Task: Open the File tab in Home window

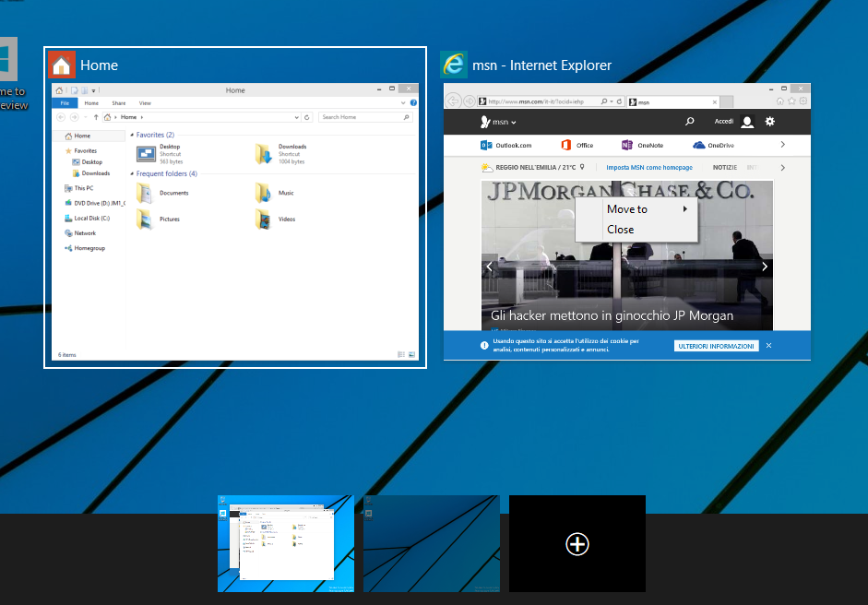Action: pyautogui.click(x=65, y=103)
